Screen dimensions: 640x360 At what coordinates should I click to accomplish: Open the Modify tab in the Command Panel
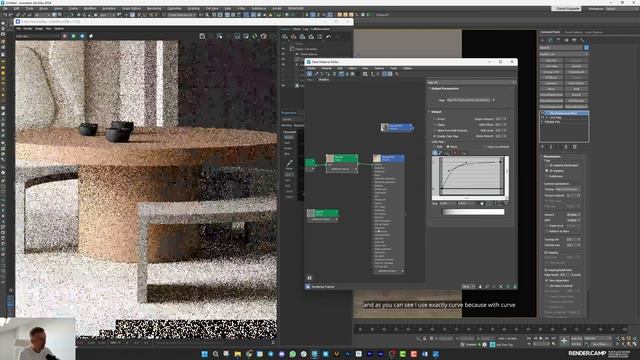[550, 40]
